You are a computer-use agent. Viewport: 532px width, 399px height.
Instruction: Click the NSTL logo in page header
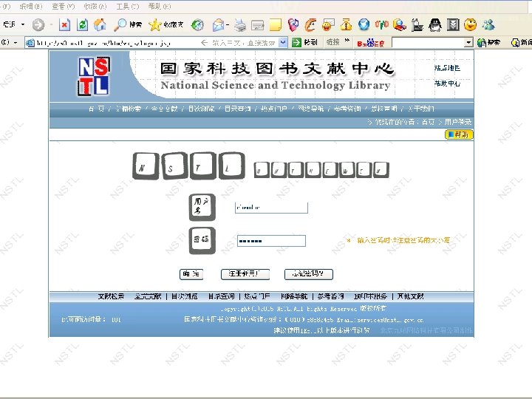[94, 76]
